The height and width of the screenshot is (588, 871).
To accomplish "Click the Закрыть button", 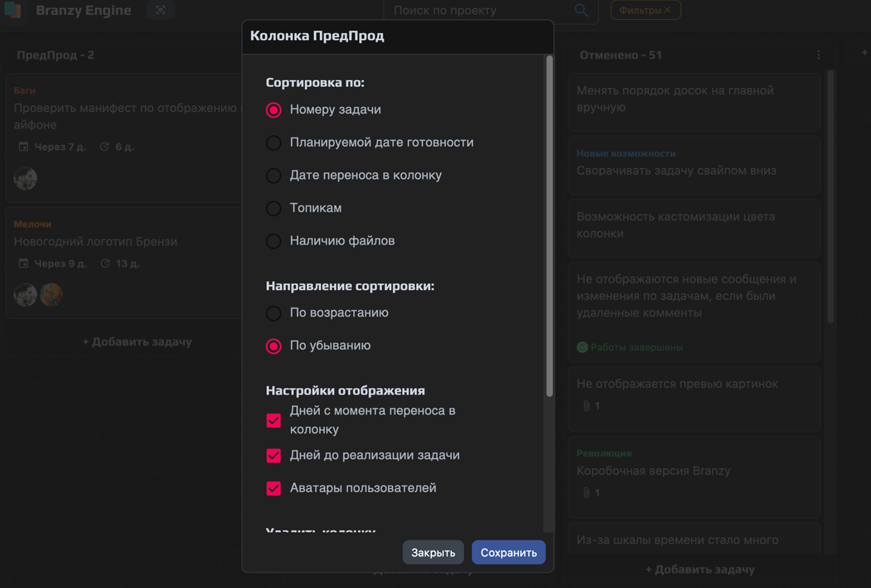I will point(433,552).
